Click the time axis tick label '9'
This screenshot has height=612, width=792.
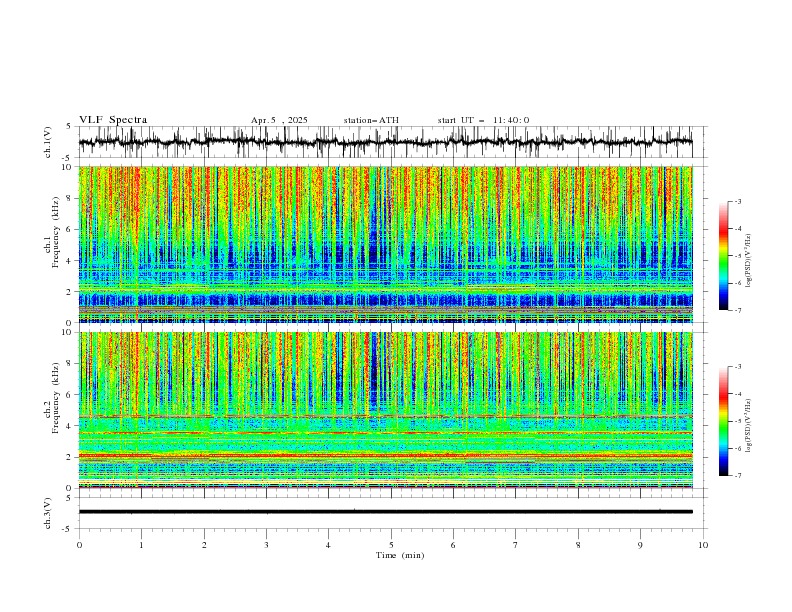pos(640,545)
